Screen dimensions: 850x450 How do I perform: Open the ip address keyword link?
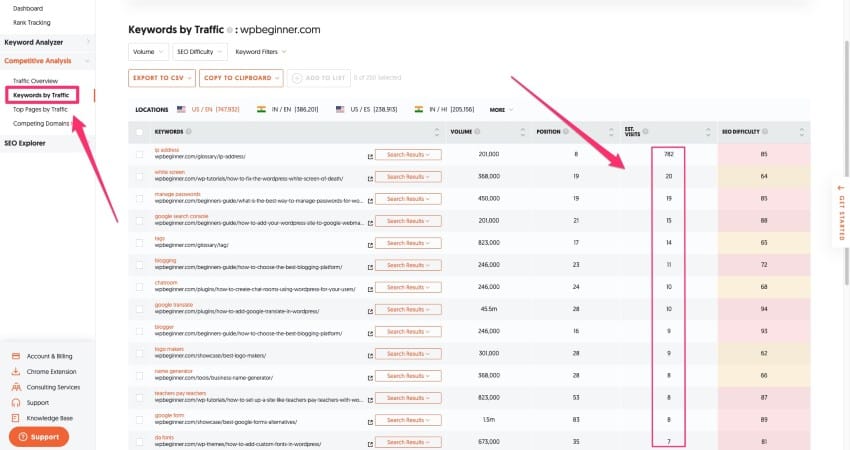(166, 150)
